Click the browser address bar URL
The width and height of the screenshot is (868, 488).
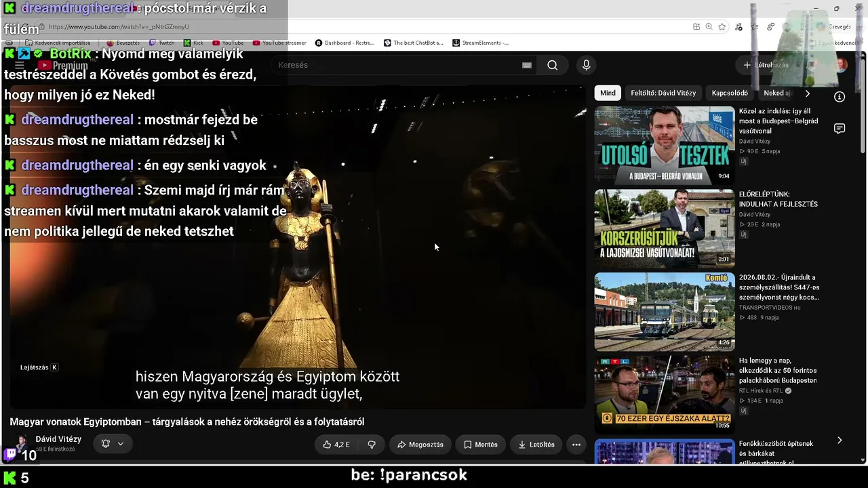119,26
